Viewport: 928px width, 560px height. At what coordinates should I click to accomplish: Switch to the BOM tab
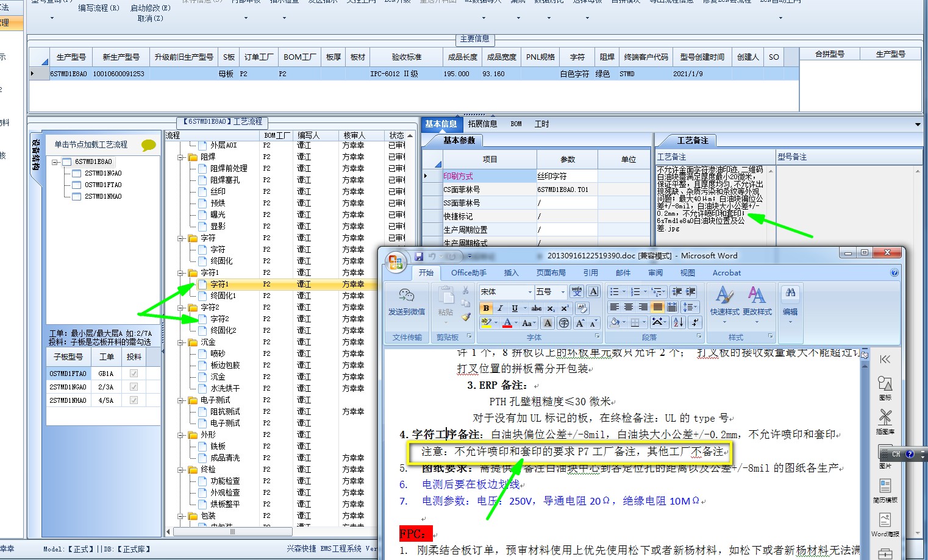(x=516, y=124)
